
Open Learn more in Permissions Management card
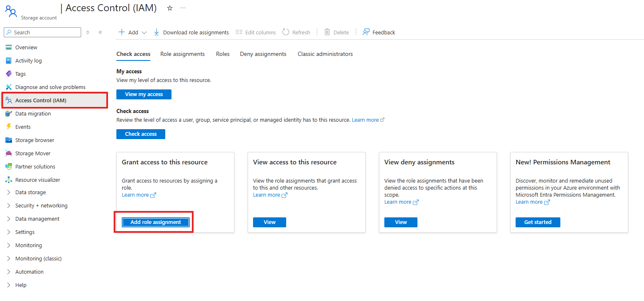click(533, 202)
